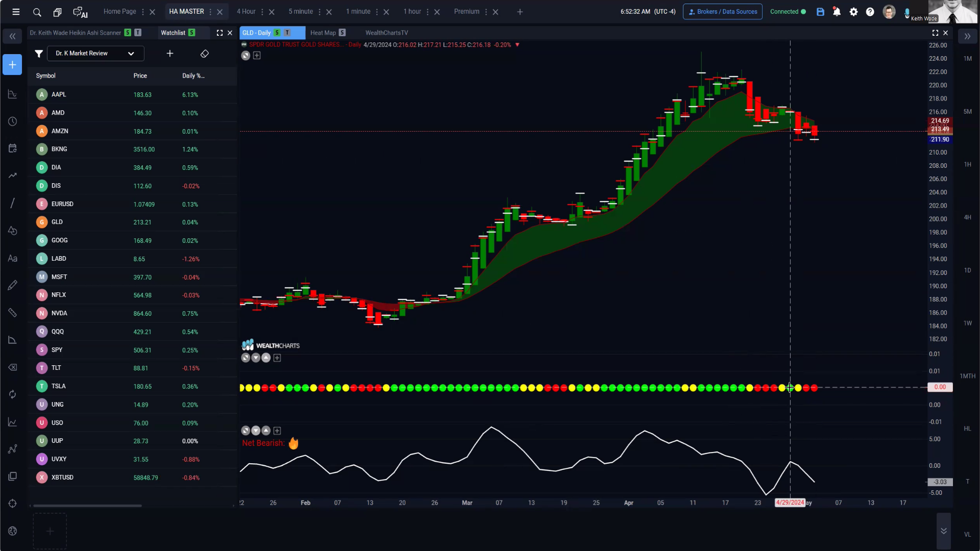Open the watchlist filter funnel icon
The image size is (980, 551).
pyautogui.click(x=39, y=54)
